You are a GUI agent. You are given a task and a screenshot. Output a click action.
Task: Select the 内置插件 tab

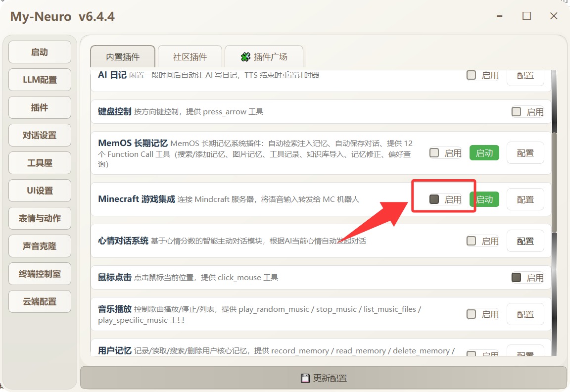pos(123,57)
